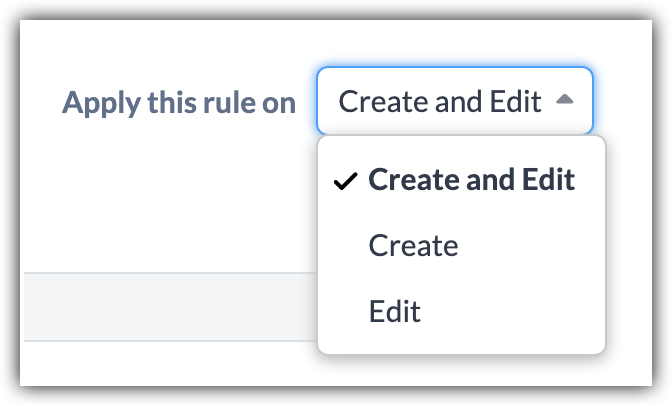The height and width of the screenshot is (406, 672).
Task: Select the Edit option
Action: (394, 311)
